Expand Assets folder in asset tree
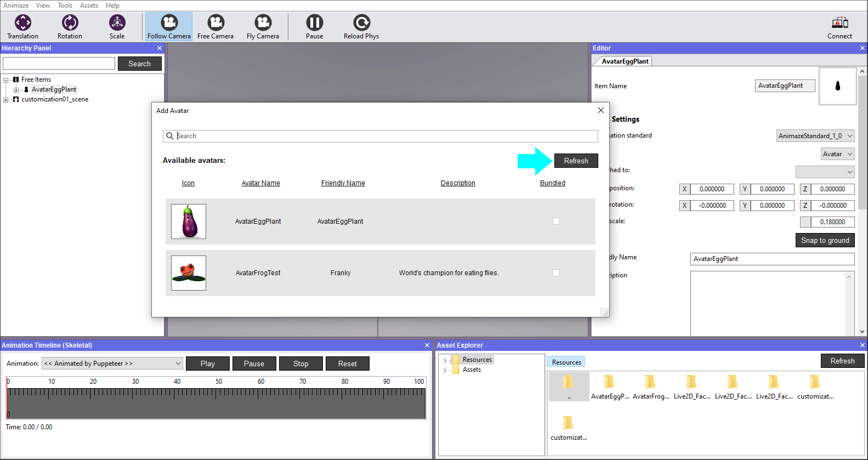 (445, 370)
